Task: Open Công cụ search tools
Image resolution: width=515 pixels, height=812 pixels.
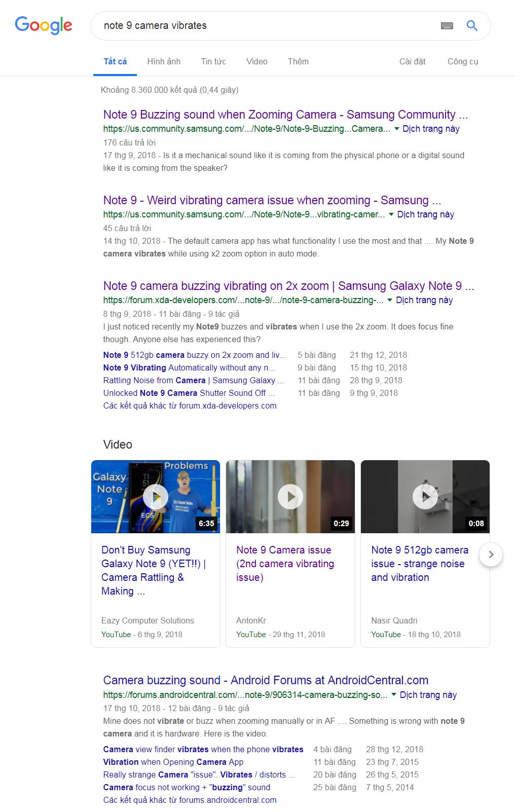Action: click(463, 61)
